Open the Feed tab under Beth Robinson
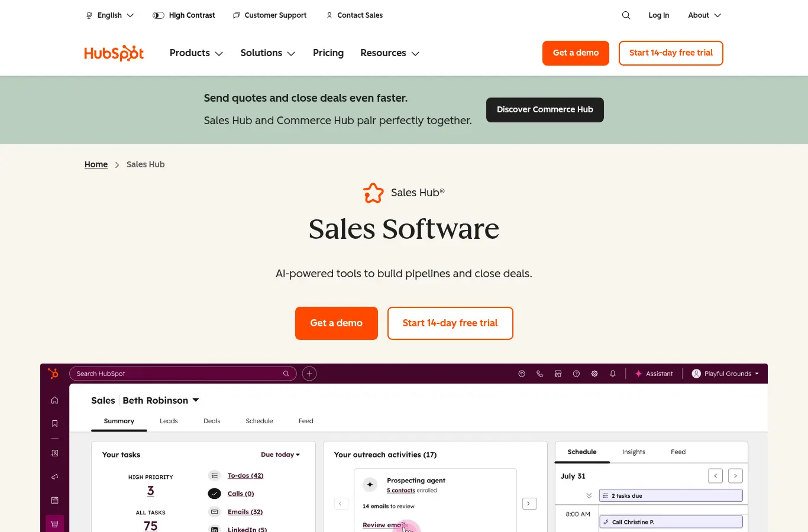The width and height of the screenshot is (808, 532). 306,421
